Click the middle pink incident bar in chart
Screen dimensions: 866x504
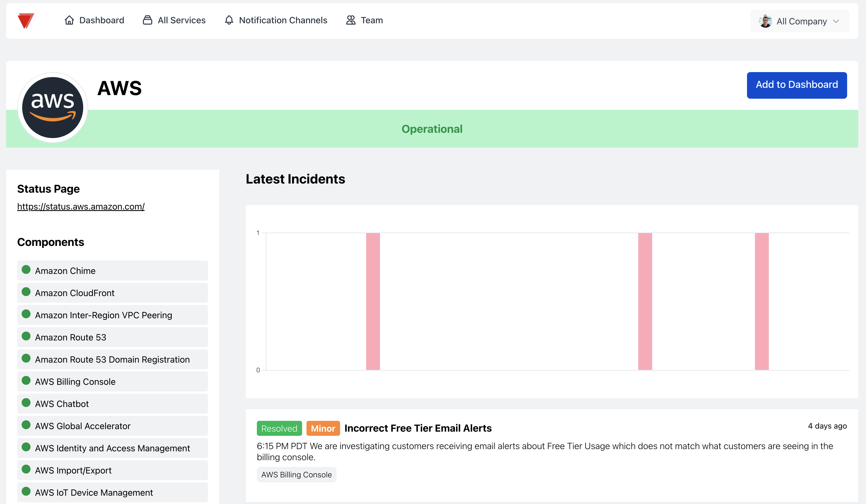click(645, 301)
